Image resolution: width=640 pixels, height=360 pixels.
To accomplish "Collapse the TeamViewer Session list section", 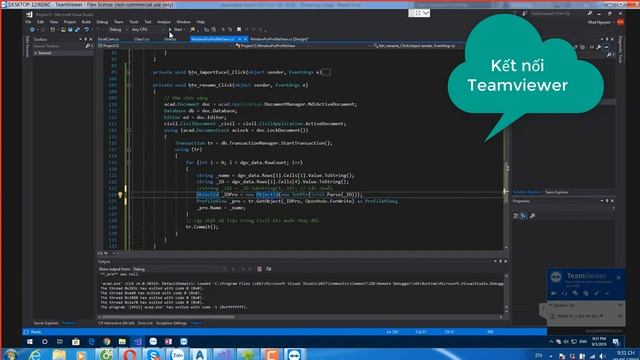I will 550,305.
